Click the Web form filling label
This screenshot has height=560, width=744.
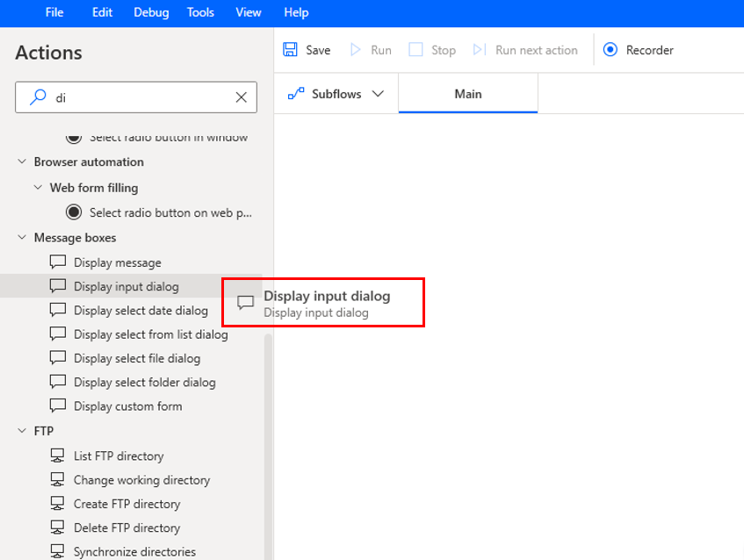point(94,188)
